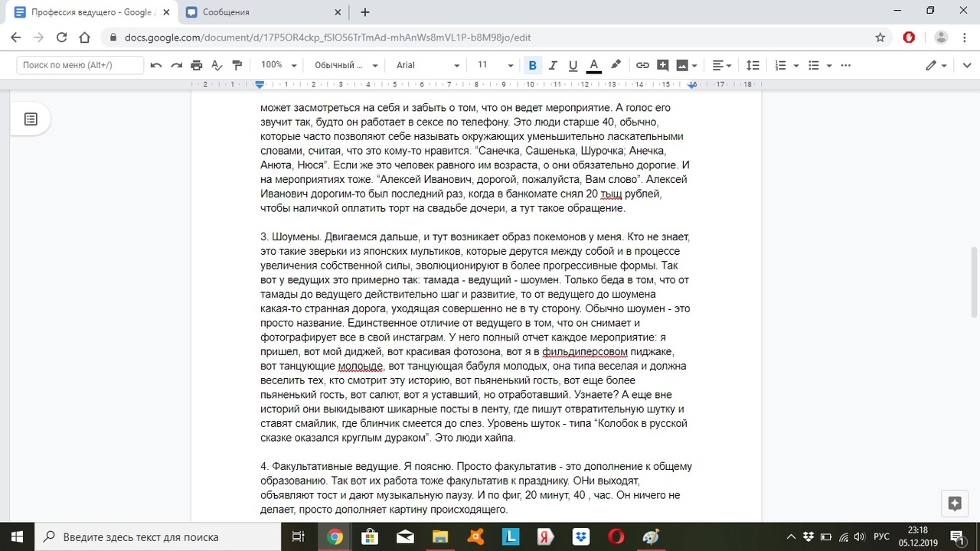Toggle italic formatting
Screen dimensions: 980x551
click(553, 65)
